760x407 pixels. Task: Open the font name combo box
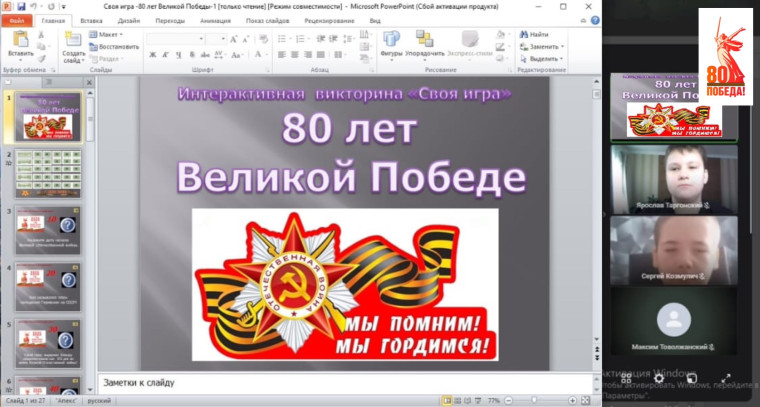(x=175, y=39)
